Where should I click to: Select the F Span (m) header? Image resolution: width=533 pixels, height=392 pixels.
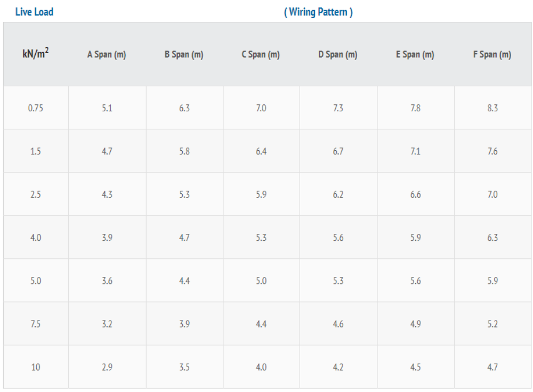(x=492, y=54)
